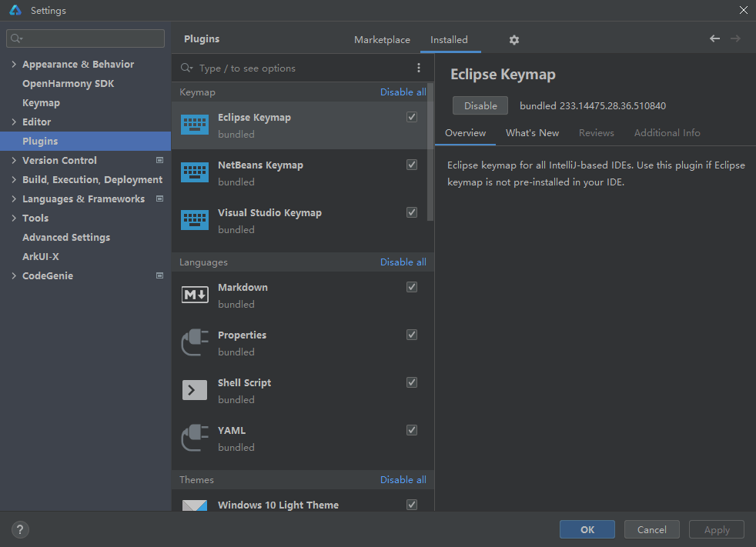The height and width of the screenshot is (547, 756).
Task: Disable the Shell Script plugin checkbox
Action: [412, 382]
